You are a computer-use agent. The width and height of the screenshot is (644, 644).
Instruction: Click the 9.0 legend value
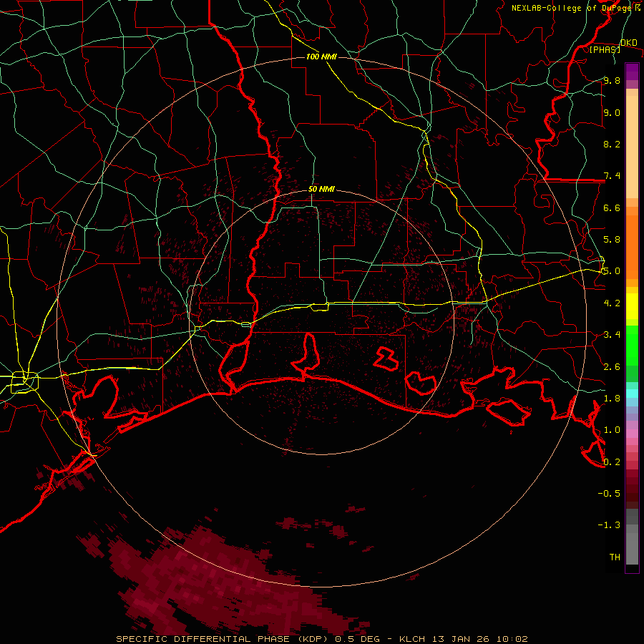612,112
